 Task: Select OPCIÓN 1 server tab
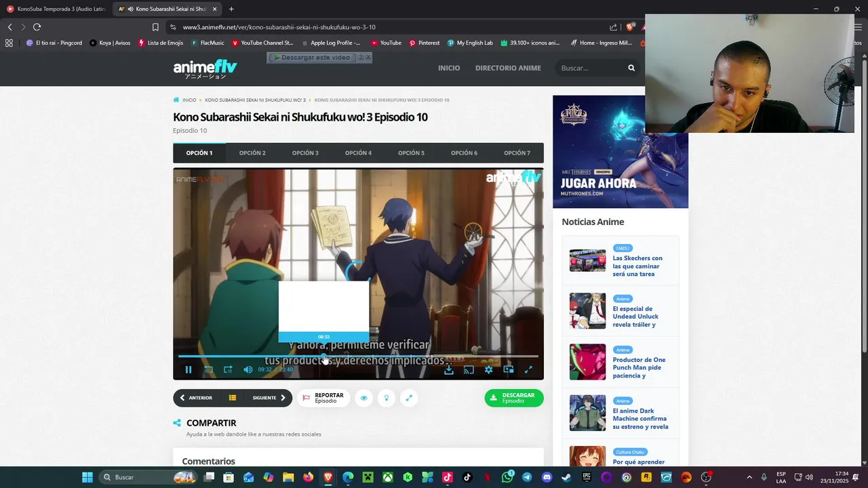[x=199, y=153]
